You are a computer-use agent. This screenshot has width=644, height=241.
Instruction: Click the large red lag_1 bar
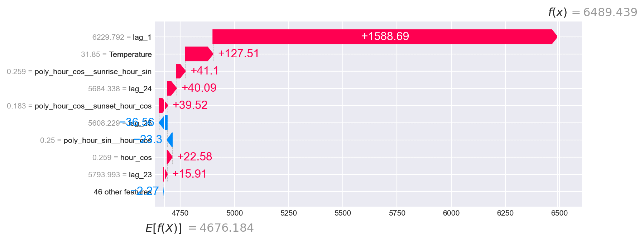pos(384,37)
